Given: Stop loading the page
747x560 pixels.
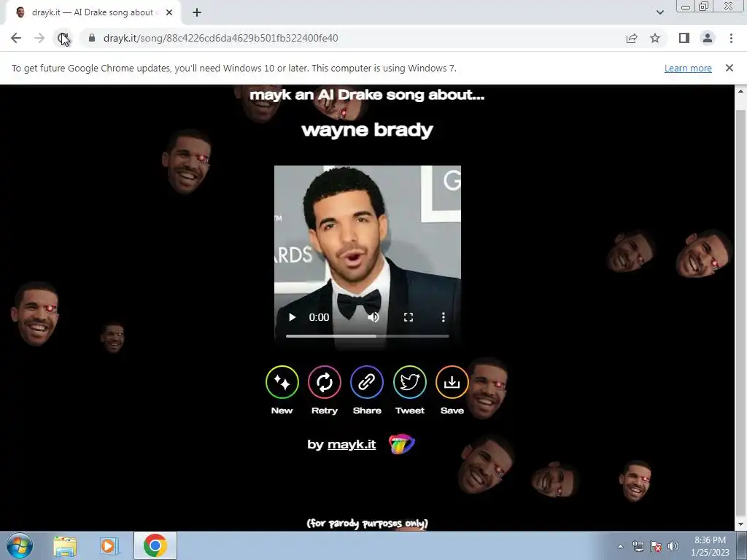Looking at the screenshot, I should click(x=63, y=38).
